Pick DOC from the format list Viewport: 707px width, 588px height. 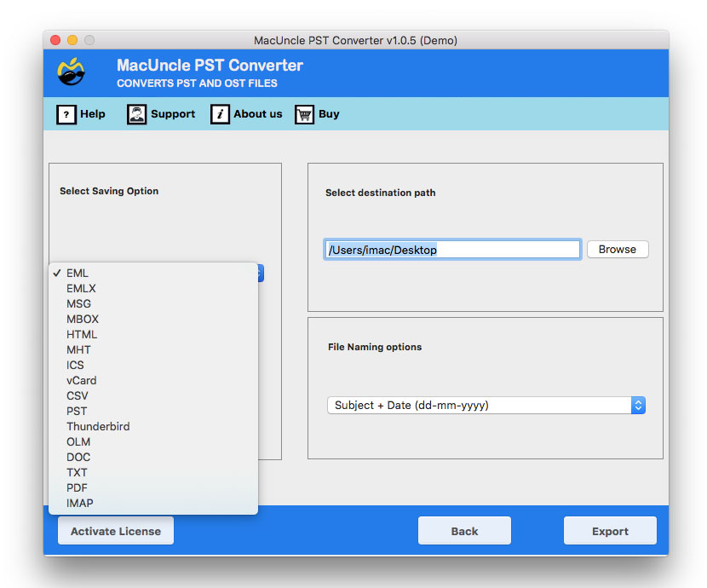[153, 458]
